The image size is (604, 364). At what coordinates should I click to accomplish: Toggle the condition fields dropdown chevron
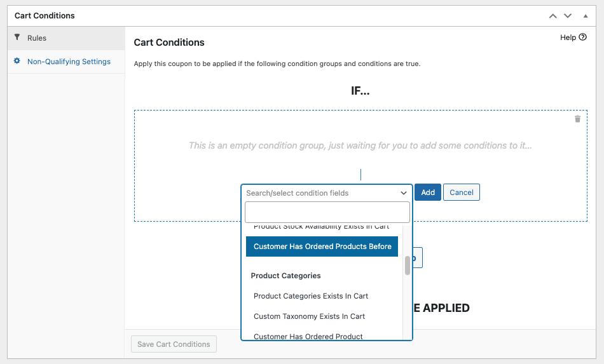(403, 193)
